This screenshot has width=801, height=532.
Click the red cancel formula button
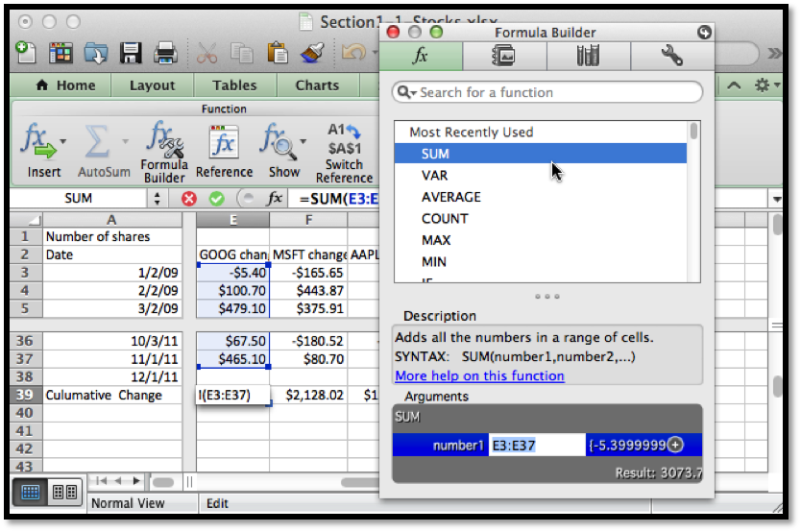pyautogui.click(x=189, y=199)
